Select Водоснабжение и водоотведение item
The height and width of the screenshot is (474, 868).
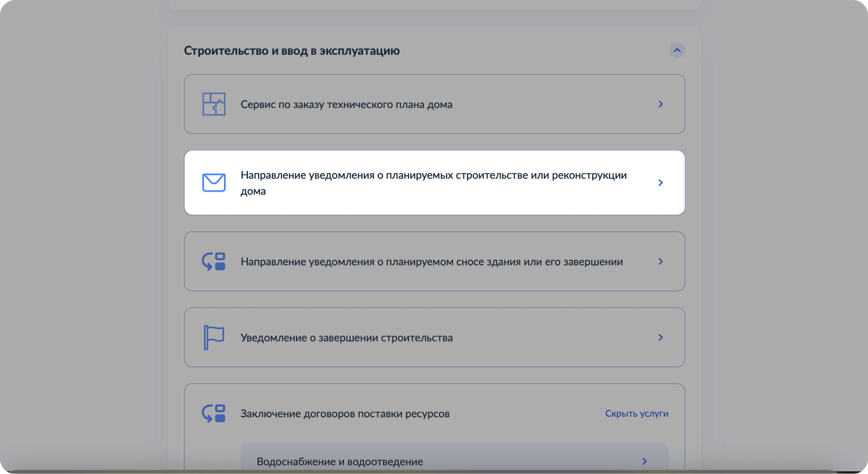point(340,461)
